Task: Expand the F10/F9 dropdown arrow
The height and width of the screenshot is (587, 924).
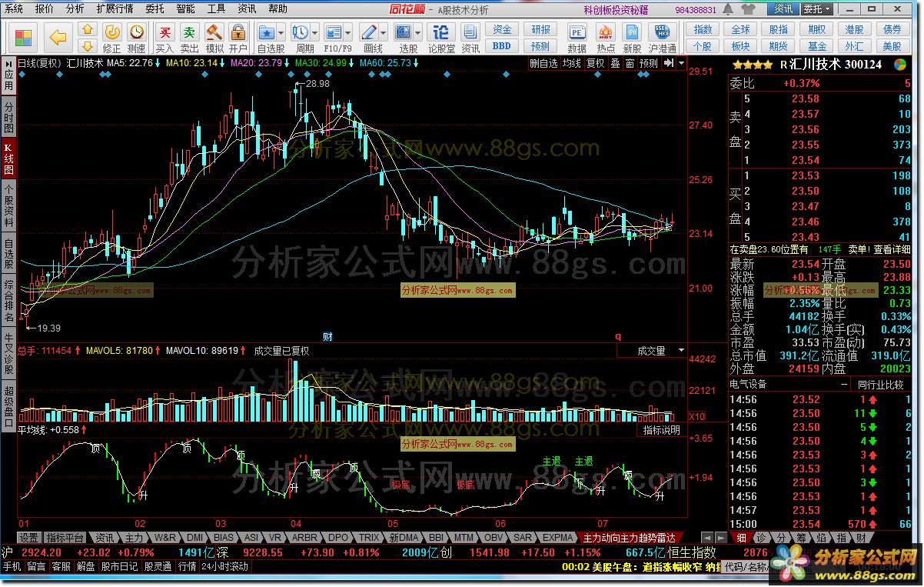Action: (349, 33)
